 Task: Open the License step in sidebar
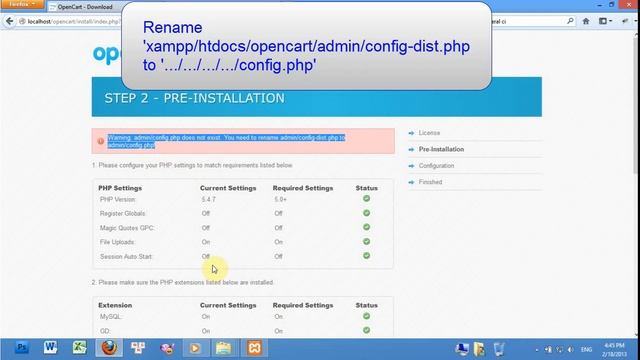coord(429,133)
